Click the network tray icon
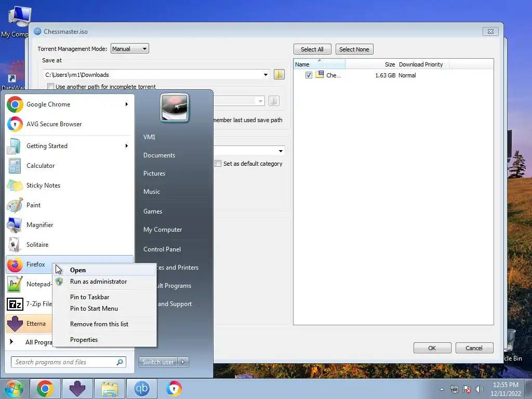Screen dimensions: 532x399 454,389
